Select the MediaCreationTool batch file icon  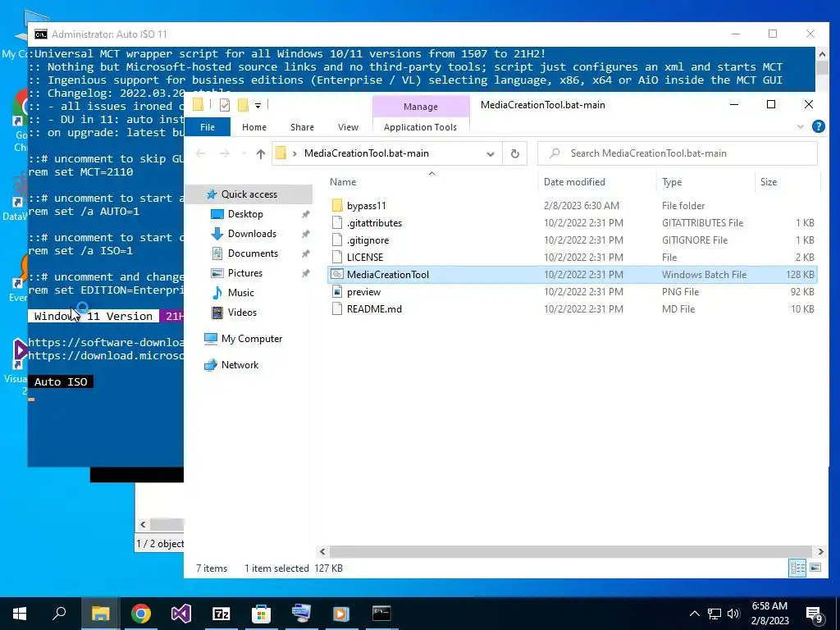coord(337,274)
